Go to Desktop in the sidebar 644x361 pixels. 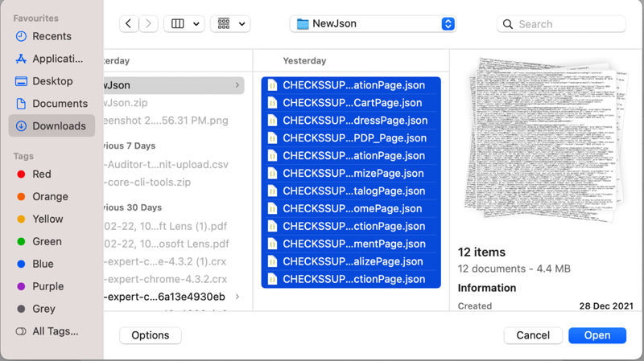tap(52, 81)
